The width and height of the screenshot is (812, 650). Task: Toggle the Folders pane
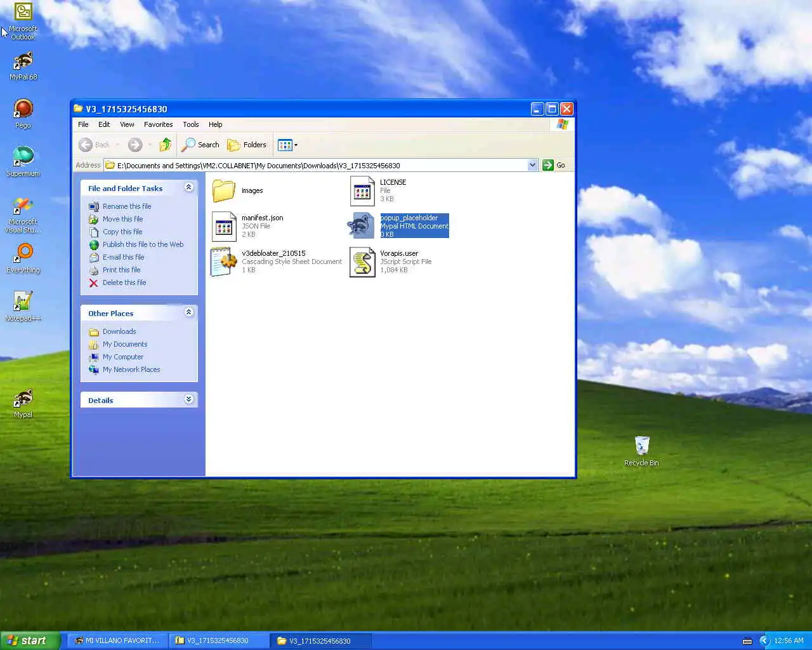click(247, 145)
